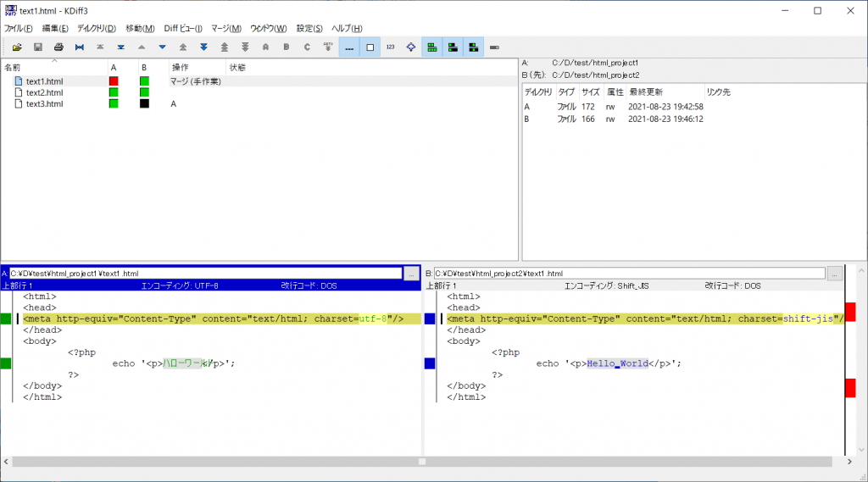Select text2.html in the file list
The height and width of the screenshot is (482, 868).
coord(44,92)
